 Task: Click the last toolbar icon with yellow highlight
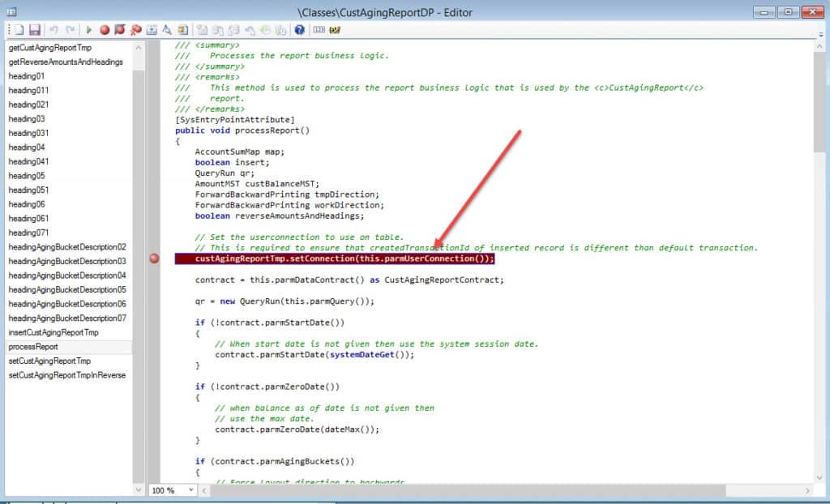click(335, 30)
